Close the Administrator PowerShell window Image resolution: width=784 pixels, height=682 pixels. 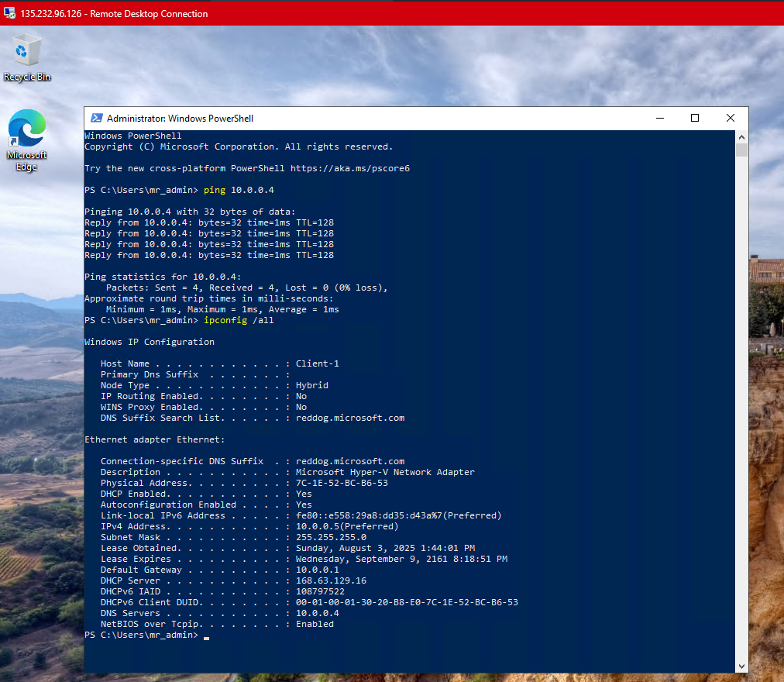coord(730,118)
